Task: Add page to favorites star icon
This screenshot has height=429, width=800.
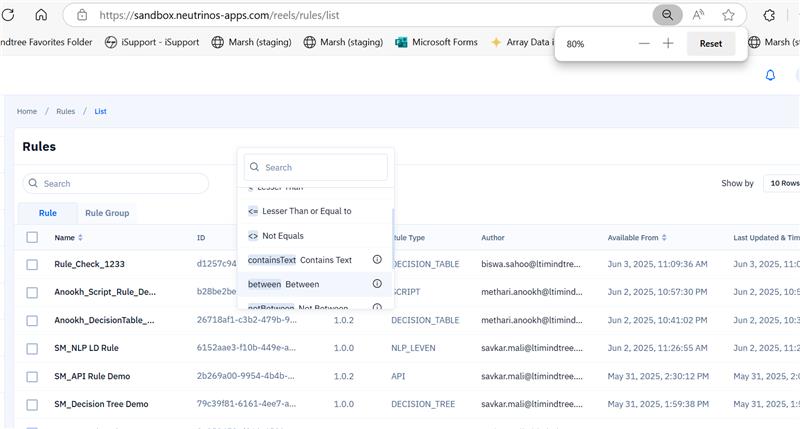Action: point(728,15)
